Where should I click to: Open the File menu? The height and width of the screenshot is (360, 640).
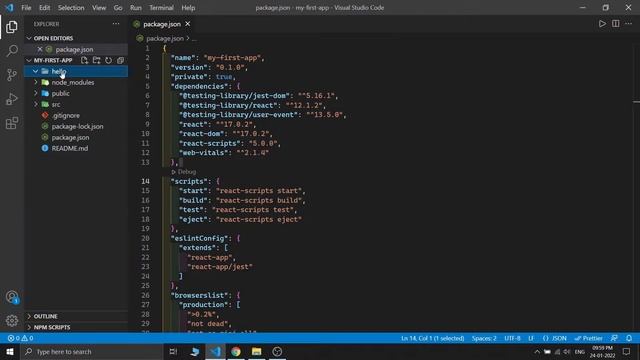click(x=26, y=8)
